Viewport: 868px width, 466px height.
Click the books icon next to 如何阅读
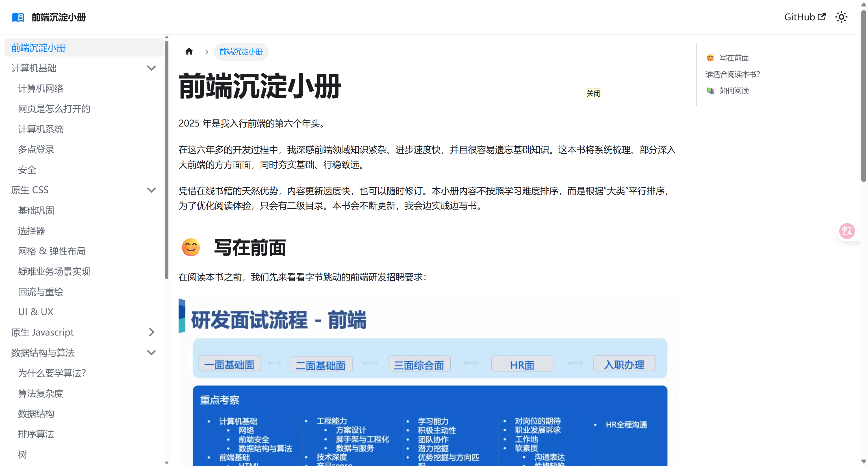710,91
